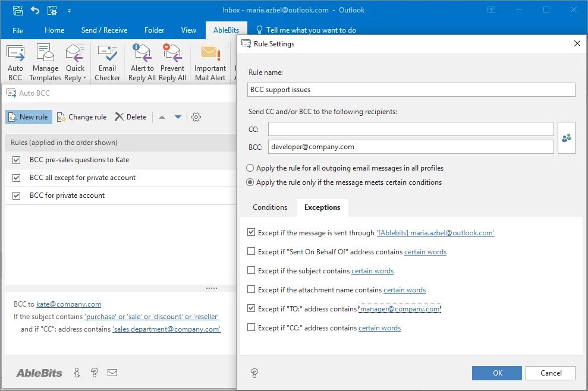588x391 pixels.
Task: Edit certain words for CC address exception
Action: coord(379,328)
